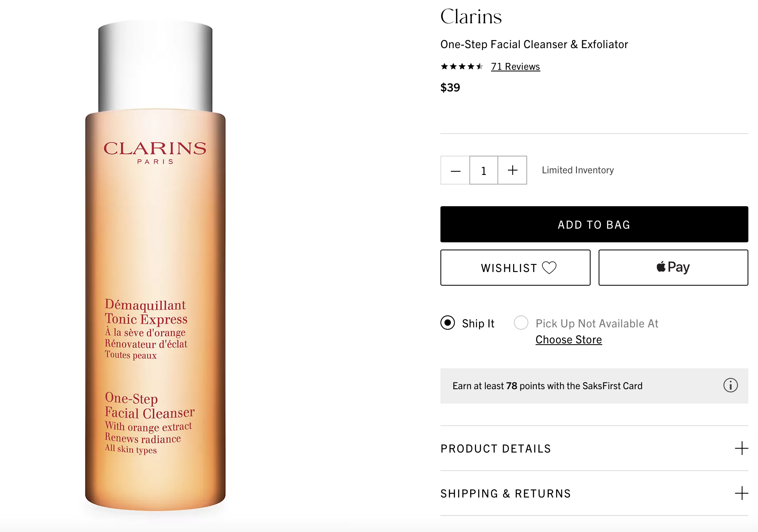This screenshot has height=532, width=758.
Task: Click the WISHLIST button
Action: coord(516,268)
